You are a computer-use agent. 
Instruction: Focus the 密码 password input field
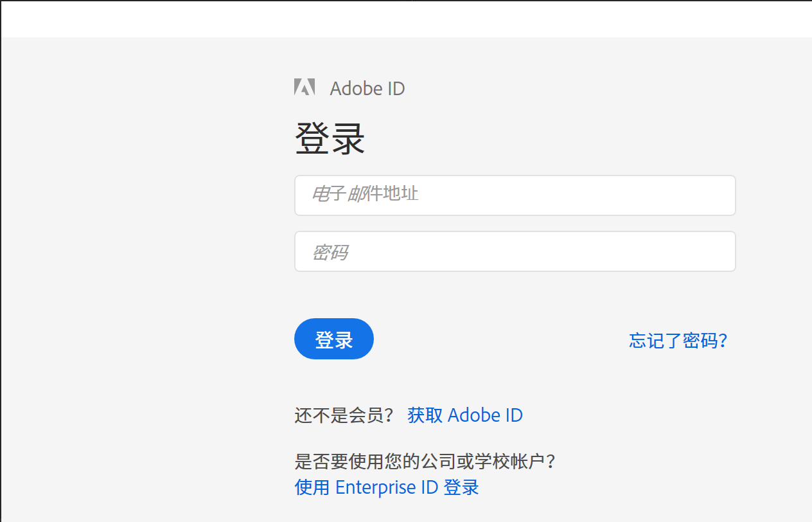coord(515,251)
